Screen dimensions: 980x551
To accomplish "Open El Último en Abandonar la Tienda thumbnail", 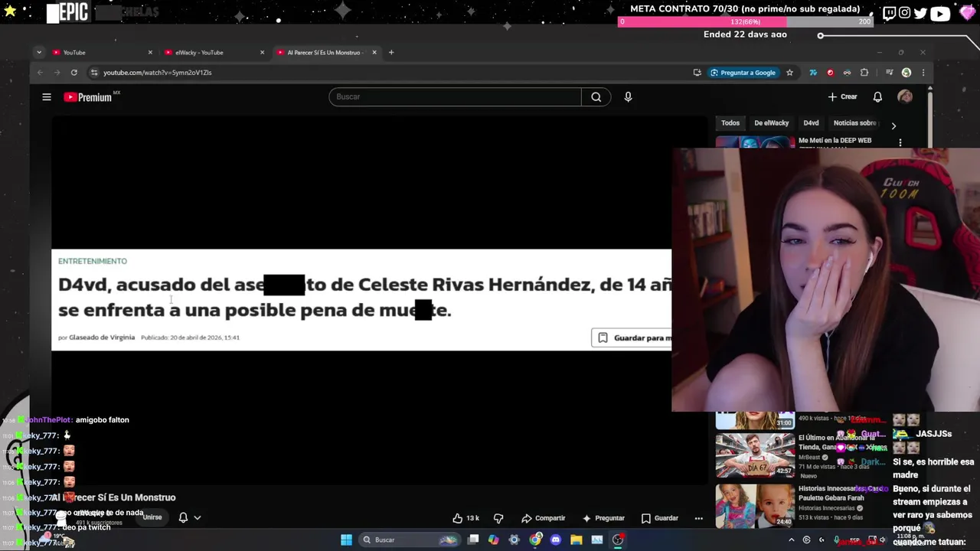I will [x=755, y=455].
